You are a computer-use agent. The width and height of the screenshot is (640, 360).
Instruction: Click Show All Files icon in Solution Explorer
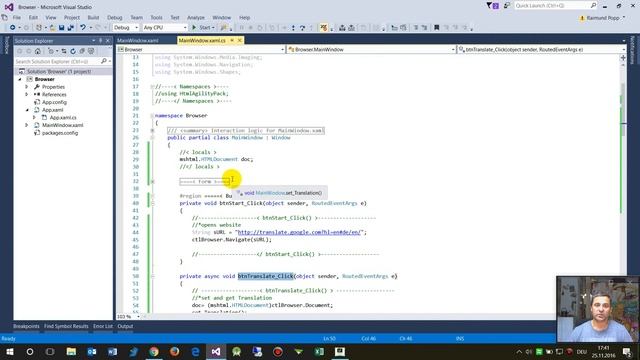click(91, 51)
